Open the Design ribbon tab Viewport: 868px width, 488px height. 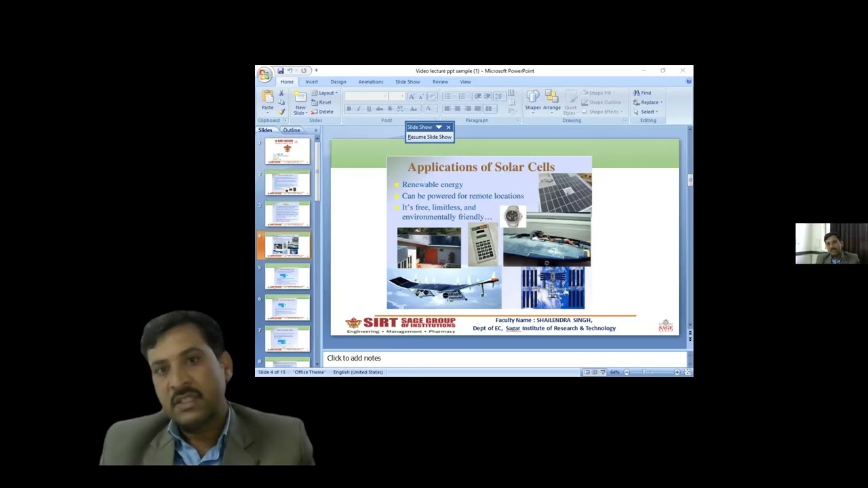338,82
